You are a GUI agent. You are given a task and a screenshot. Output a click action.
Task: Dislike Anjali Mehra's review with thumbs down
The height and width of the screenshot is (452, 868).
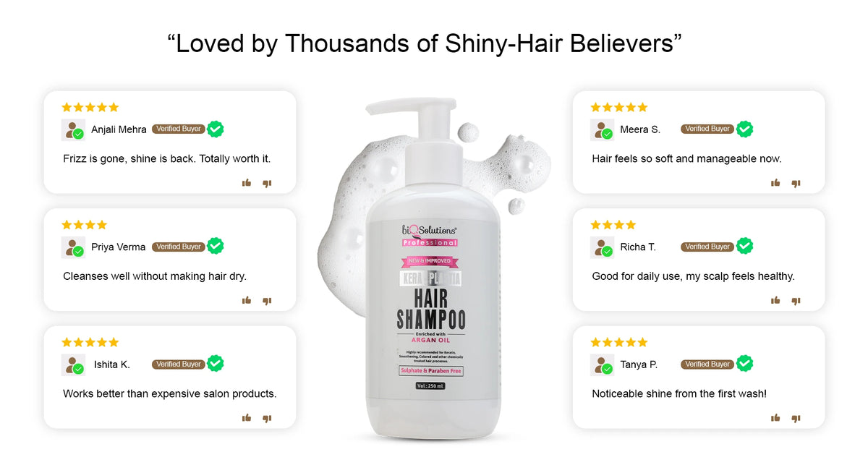tap(267, 184)
